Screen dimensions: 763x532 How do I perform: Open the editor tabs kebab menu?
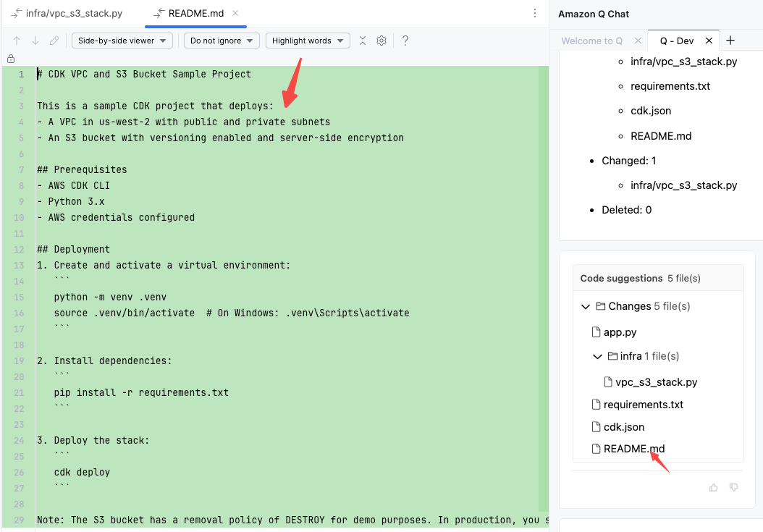click(x=535, y=13)
